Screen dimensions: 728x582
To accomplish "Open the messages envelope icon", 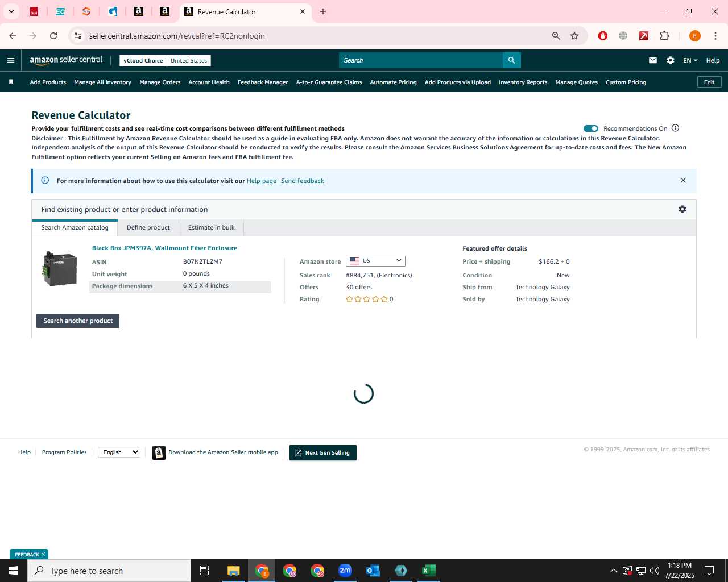I will point(653,60).
